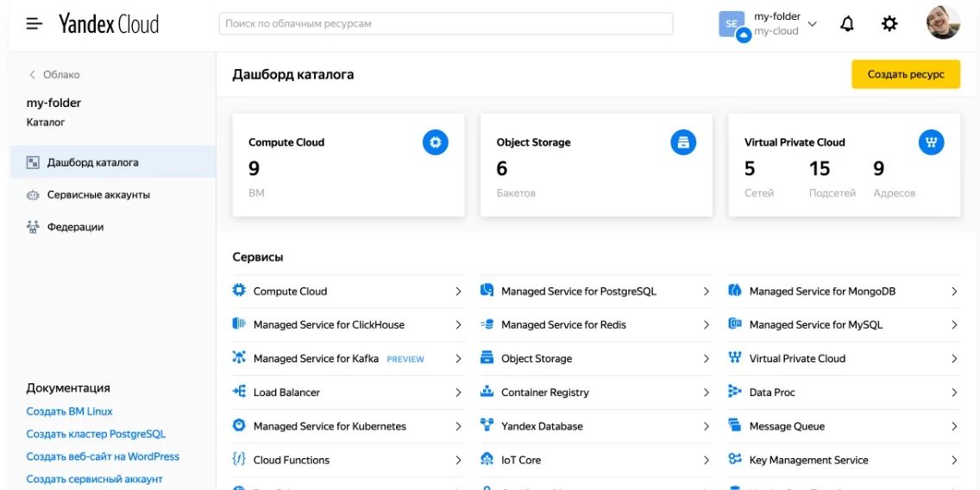Click the Managed Service for PostgreSQL icon
Screen dimensions: 980x490
click(x=487, y=291)
